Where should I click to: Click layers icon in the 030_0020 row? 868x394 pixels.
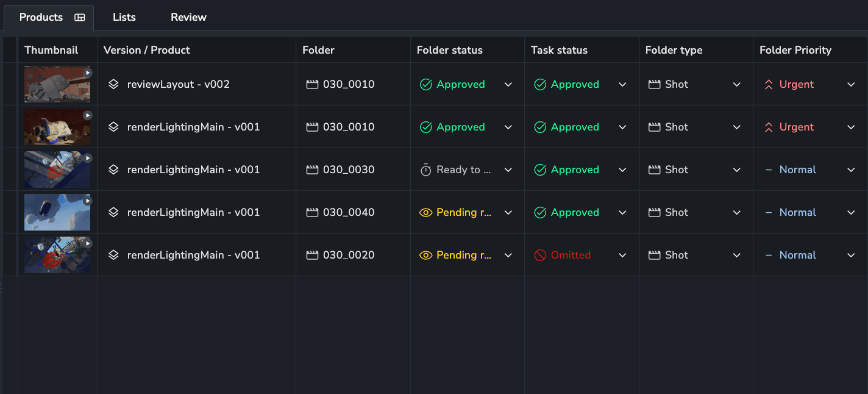pos(113,255)
